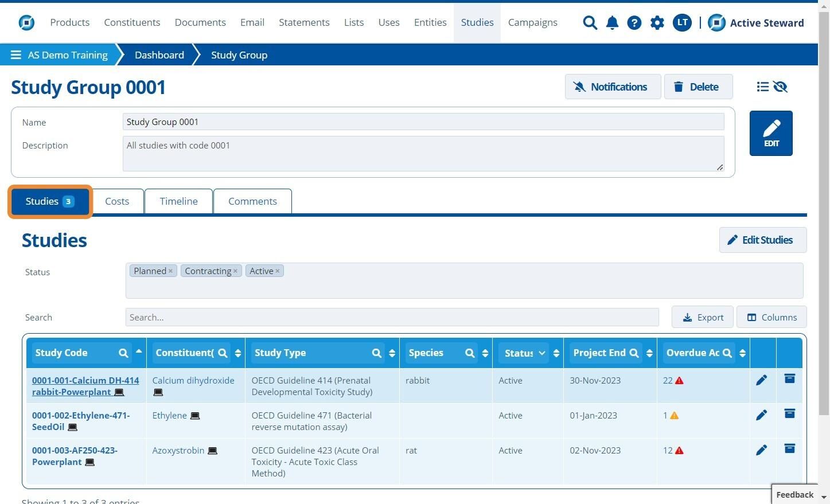Open the Constituents menu

coord(132,22)
